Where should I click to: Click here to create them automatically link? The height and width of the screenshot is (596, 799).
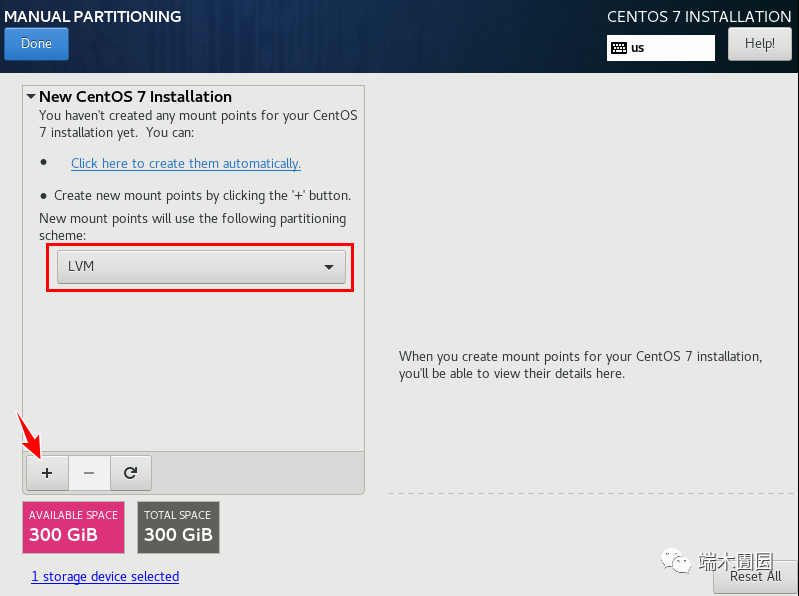[186, 164]
